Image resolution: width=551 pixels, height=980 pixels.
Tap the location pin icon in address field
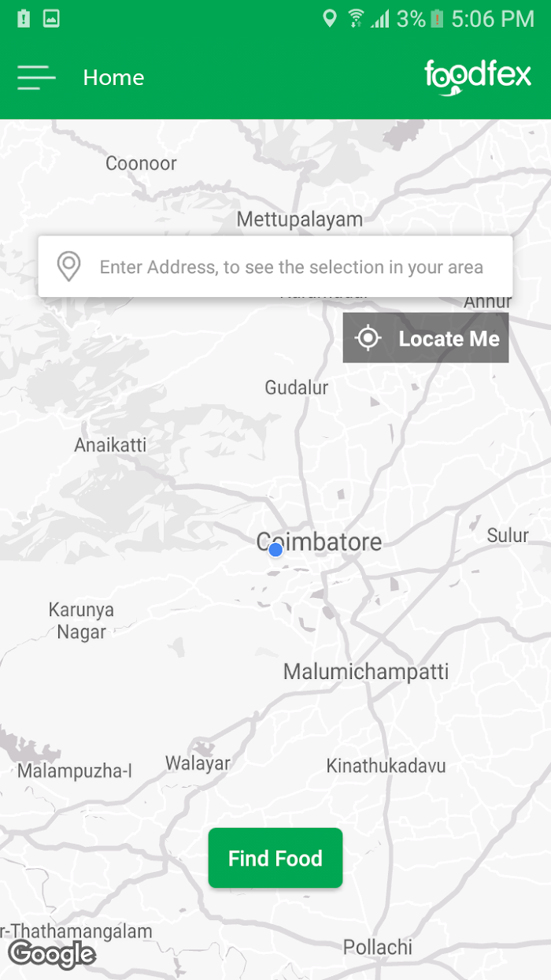click(x=69, y=267)
